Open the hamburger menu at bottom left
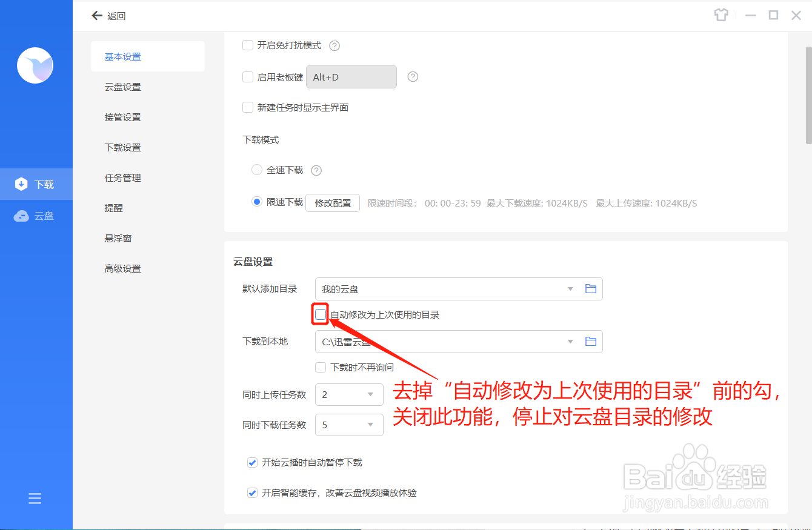 tap(35, 498)
